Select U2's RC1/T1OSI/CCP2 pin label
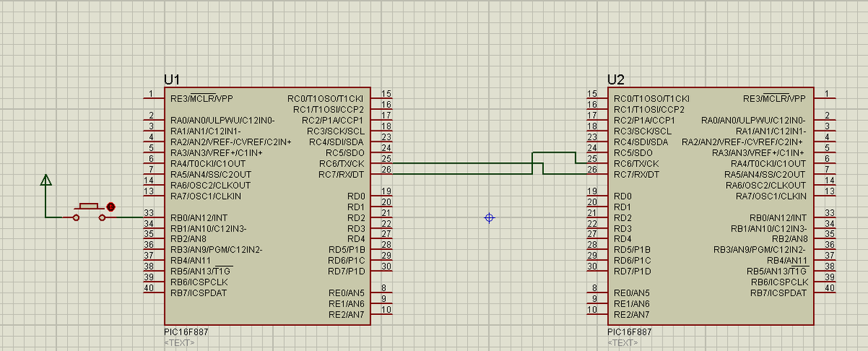 [x=649, y=109]
